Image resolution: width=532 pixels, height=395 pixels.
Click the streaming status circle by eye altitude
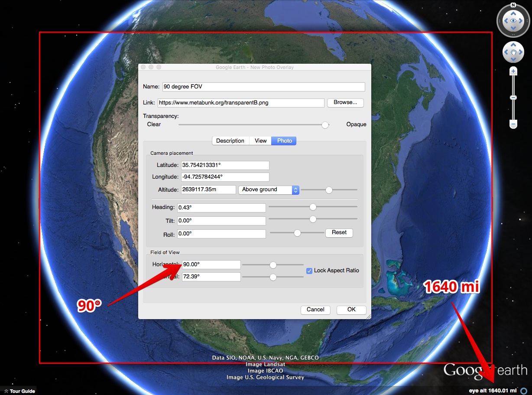524,391
